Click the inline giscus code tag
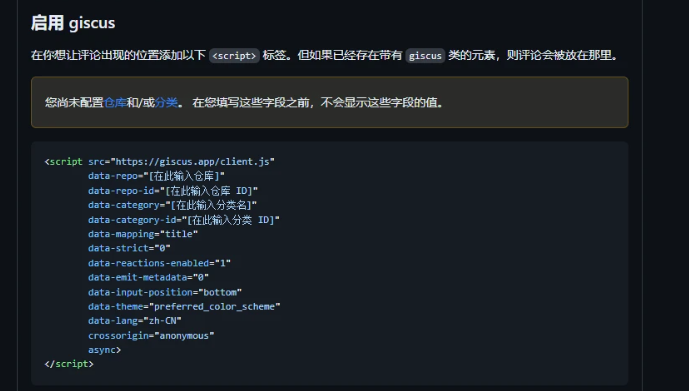Viewport: 689px width, 391px height. click(425, 56)
